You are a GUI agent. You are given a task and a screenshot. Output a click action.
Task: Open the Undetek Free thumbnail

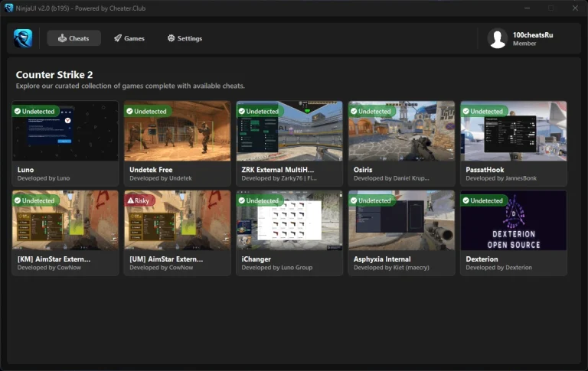pos(178,131)
